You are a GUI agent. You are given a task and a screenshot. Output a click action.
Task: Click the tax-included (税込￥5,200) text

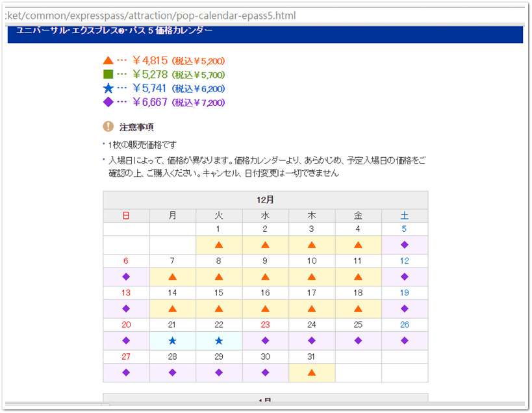(x=198, y=61)
